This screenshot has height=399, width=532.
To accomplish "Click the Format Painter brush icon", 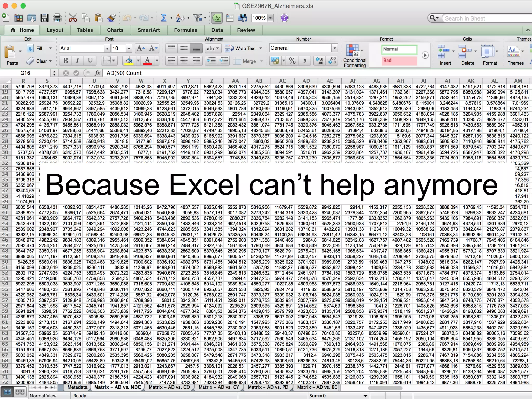I will pyautogui.click(x=111, y=18).
